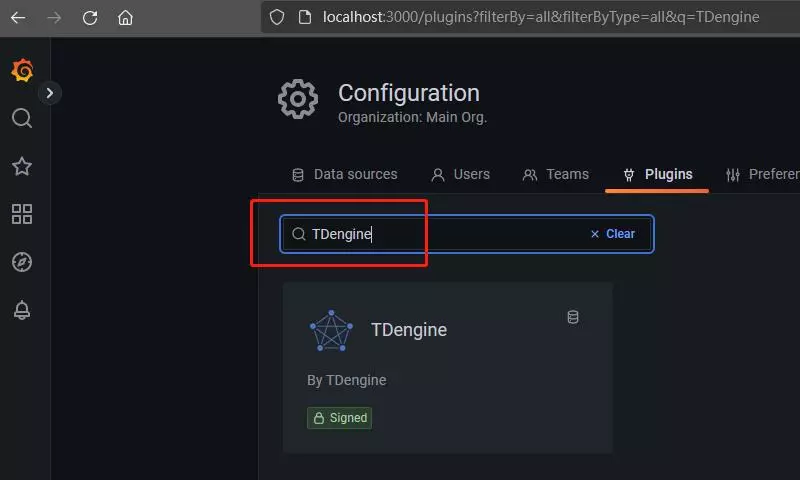The image size is (800, 480).
Task: Switch to the Users tab
Action: point(460,174)
